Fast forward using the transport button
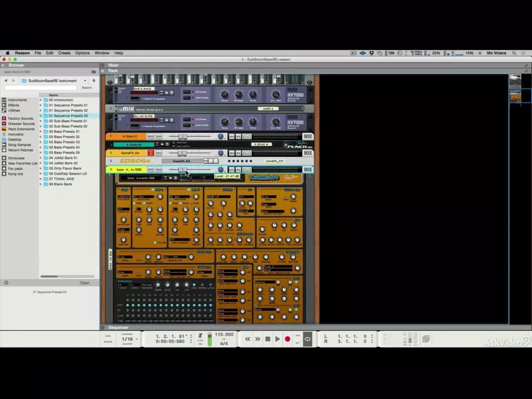This screenshot has height=399, width=532. click(257, 339)
